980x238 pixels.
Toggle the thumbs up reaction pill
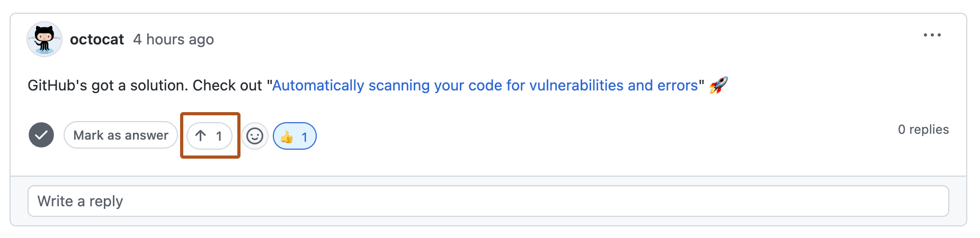295,136
